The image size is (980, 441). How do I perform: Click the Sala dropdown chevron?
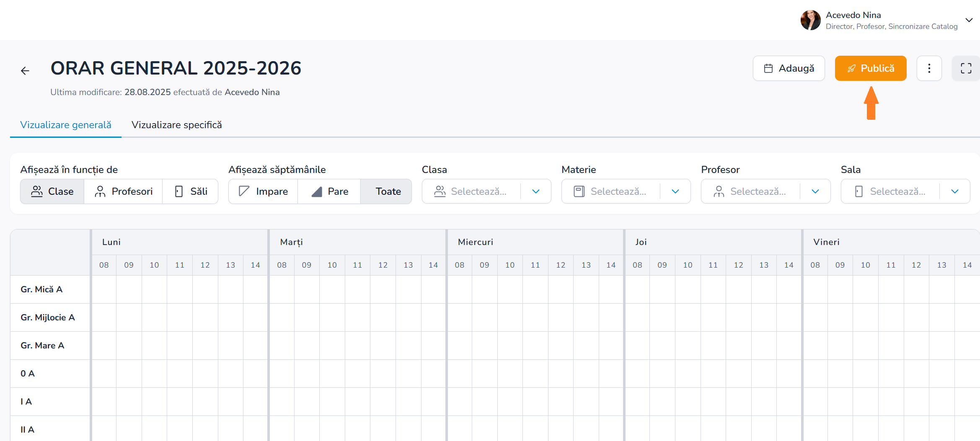[x=954, y=191]
